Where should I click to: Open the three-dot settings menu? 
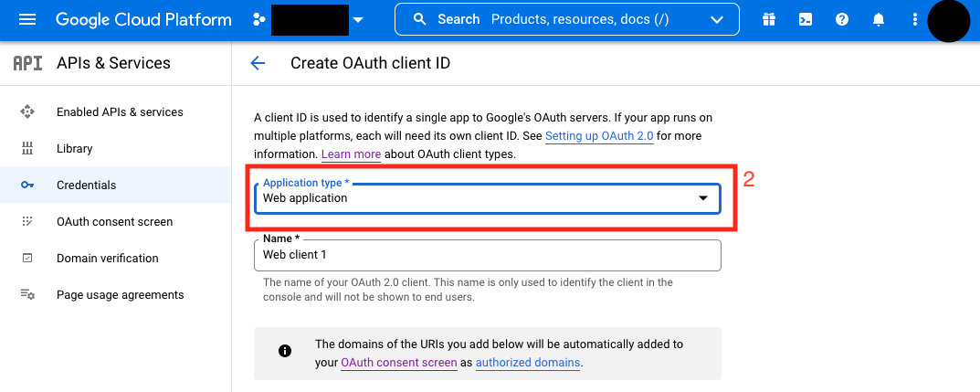(x=915, y=19)
